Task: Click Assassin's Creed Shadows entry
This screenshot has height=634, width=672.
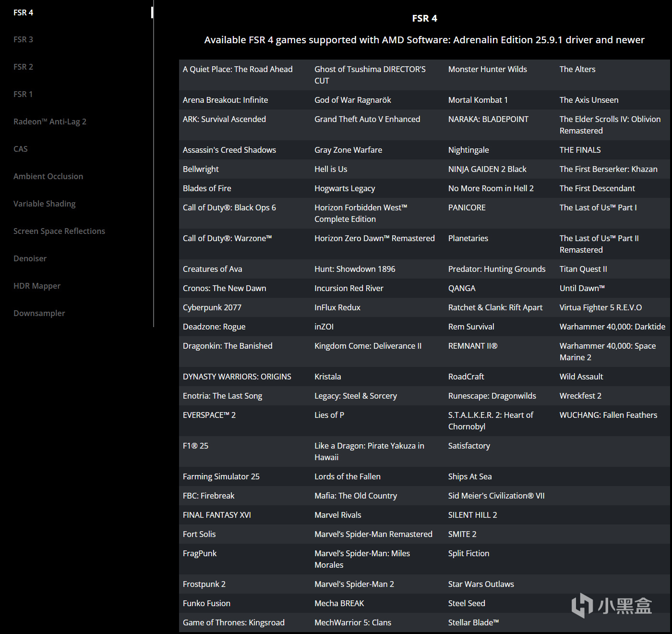Action: coord(229,150)
